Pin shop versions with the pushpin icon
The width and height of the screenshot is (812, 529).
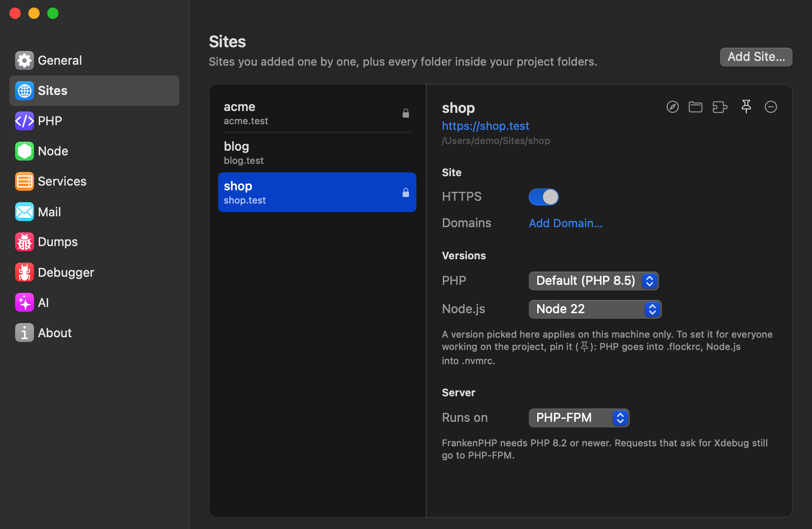click(x=746, y=107)
